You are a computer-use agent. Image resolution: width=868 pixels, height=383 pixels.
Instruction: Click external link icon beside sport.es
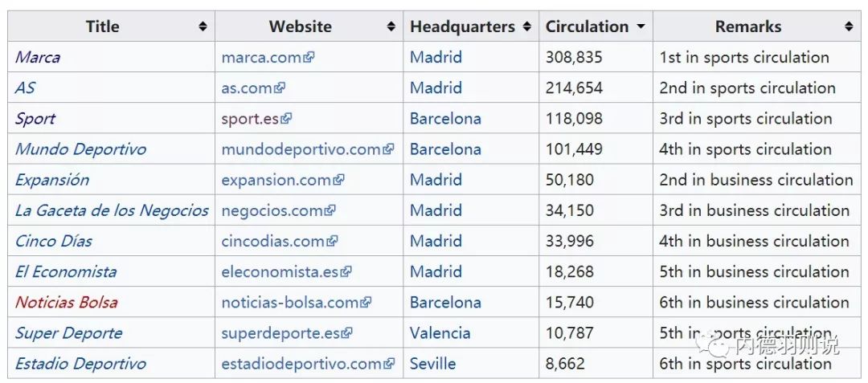point(286,118)
